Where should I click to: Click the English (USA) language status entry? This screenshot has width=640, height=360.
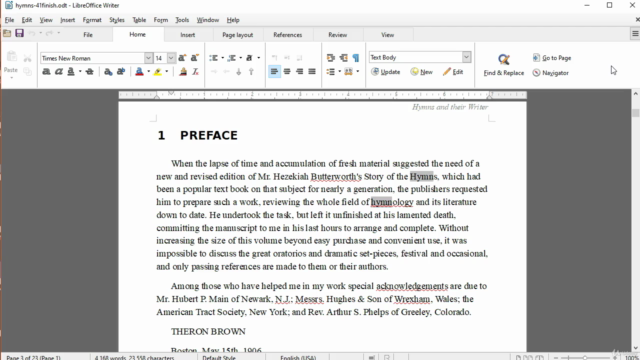coord(298,358)
